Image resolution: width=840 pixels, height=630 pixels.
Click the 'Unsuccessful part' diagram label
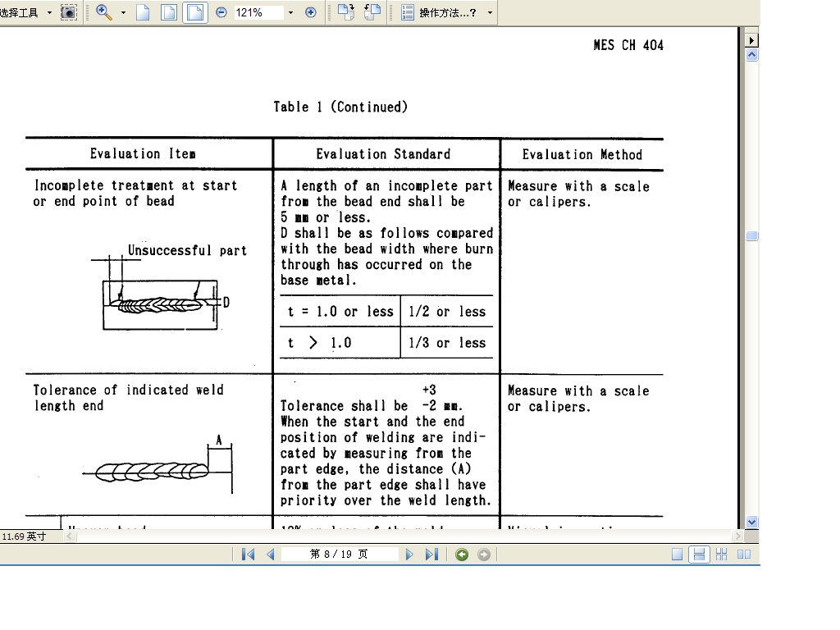[x=187, y=251]
